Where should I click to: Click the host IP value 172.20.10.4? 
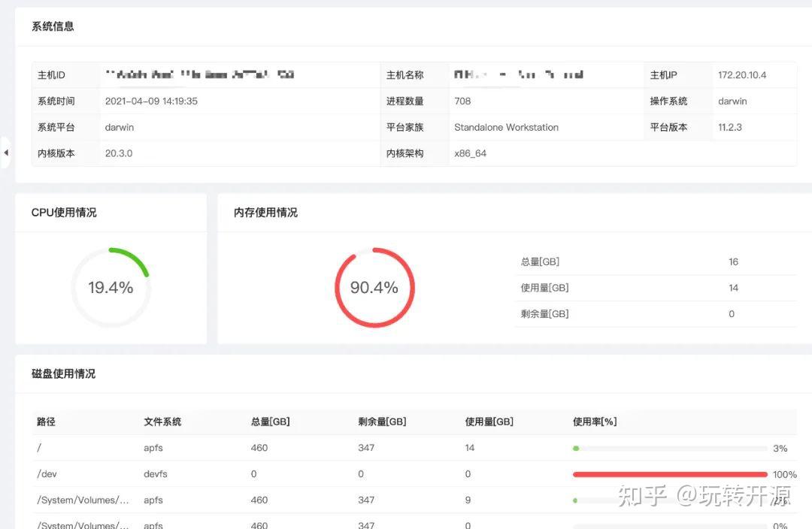[x=752, y=74]
